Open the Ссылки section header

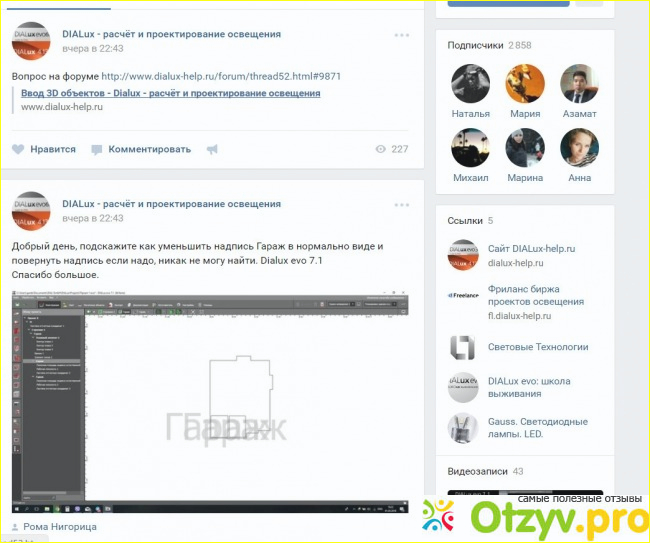pyautogui.click(x=465, y=220)
